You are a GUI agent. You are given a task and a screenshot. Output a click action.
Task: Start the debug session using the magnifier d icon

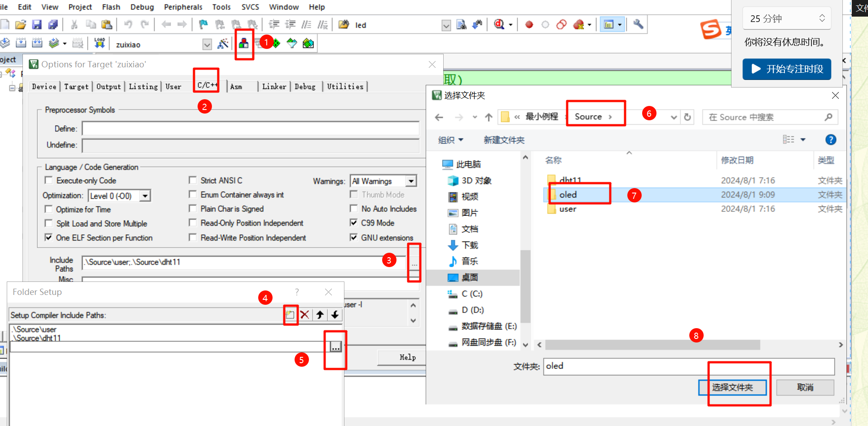click(499, 25)
